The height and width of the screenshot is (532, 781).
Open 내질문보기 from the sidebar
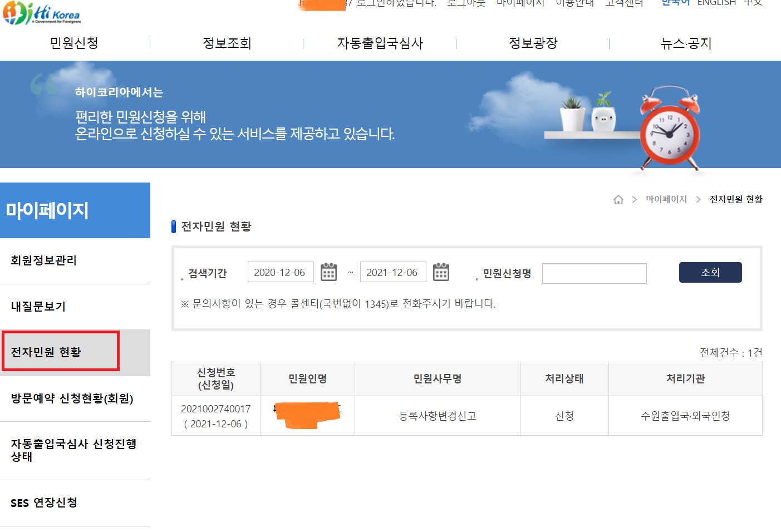pos(38,307)
